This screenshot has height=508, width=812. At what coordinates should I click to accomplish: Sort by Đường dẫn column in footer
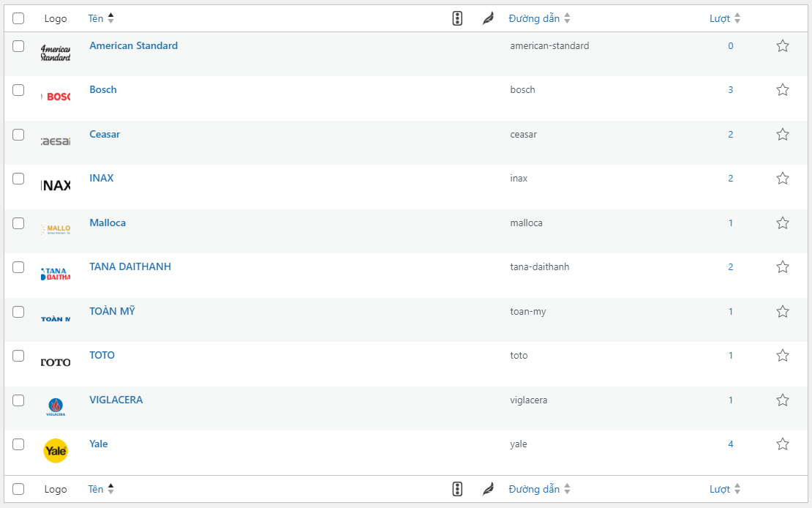(x=540, y=489)
